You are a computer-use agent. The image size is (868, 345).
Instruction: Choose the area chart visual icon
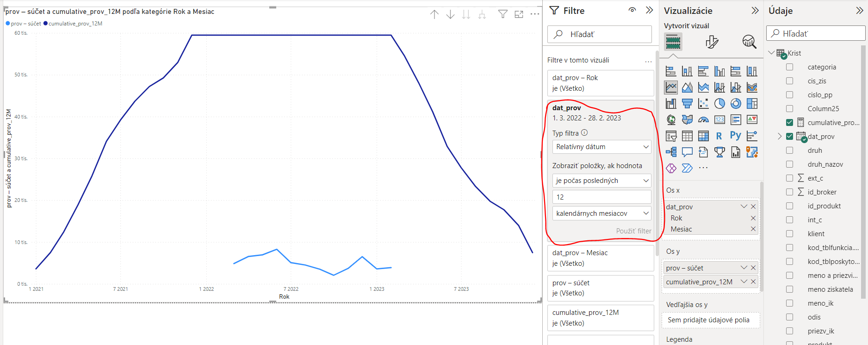tap(687, 87)
